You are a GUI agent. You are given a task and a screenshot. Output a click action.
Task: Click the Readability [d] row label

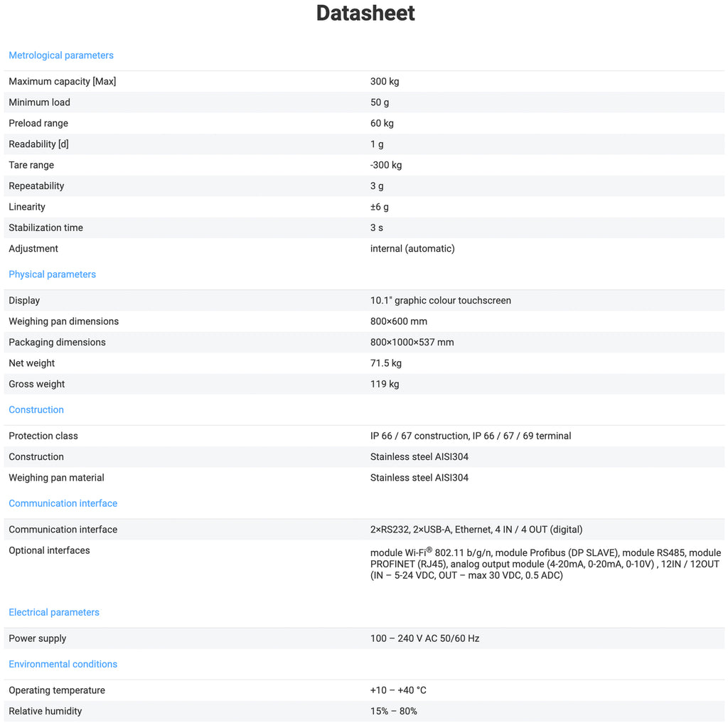click(x=38, y=144)
